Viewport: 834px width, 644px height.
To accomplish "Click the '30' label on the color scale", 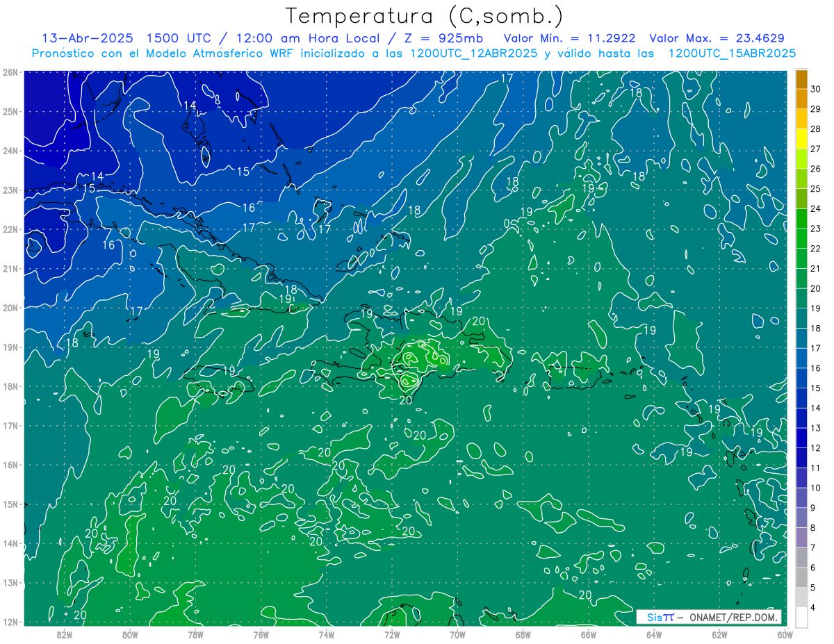I will point(816,89).
